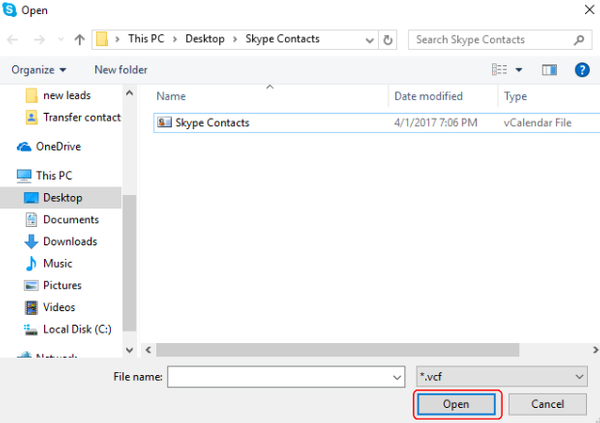Click the Videos film icon
The width and height of the screenshot is (600, 423).
coord(31,307)
